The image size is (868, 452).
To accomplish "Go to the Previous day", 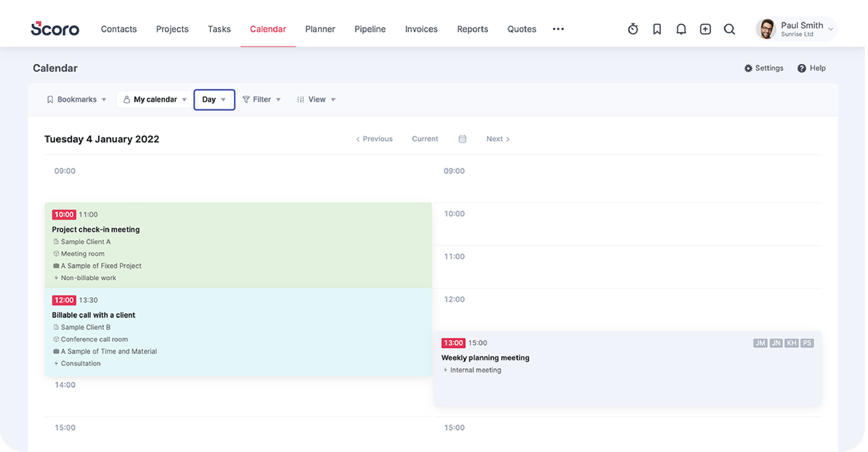I will [x=374, y=139].
